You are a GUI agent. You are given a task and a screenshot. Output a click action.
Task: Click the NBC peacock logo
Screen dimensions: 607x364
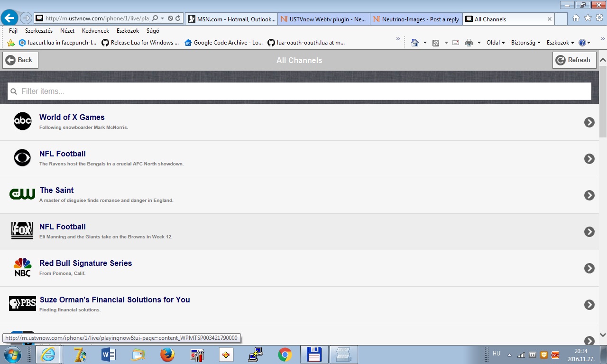pos(22,267)
